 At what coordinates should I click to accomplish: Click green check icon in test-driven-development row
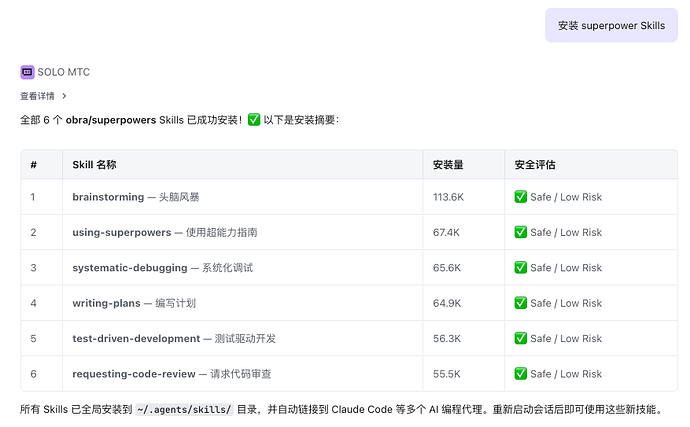click(x=521, y=339)
